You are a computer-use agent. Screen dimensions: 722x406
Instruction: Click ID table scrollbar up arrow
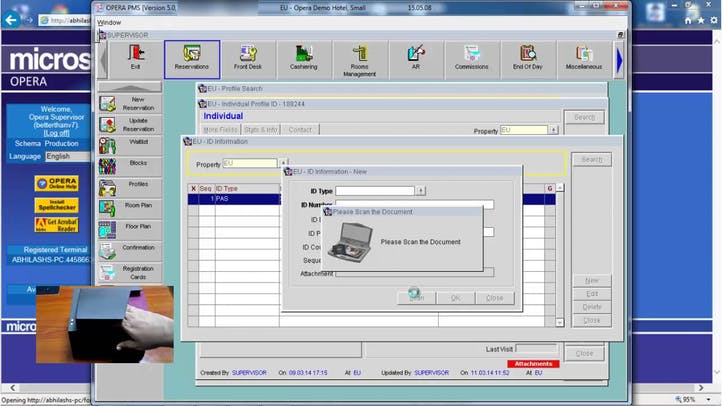tap(559, 188)
